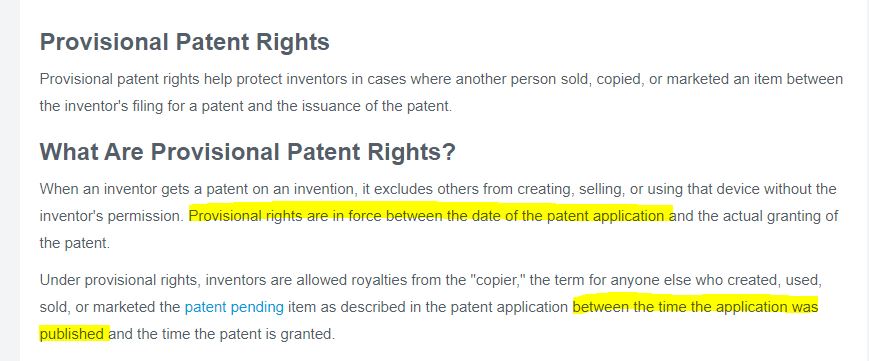Click the highlighted "Provisional rights are in force" text
Viewport: 869px width, 361px height.
[x=286, y=216]
